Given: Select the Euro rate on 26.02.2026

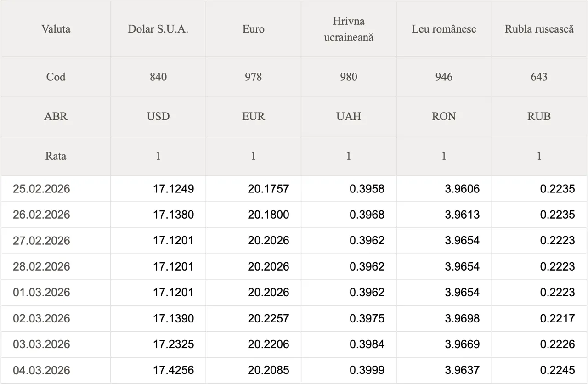Looking at the screenshot, I should click(268, 215).
